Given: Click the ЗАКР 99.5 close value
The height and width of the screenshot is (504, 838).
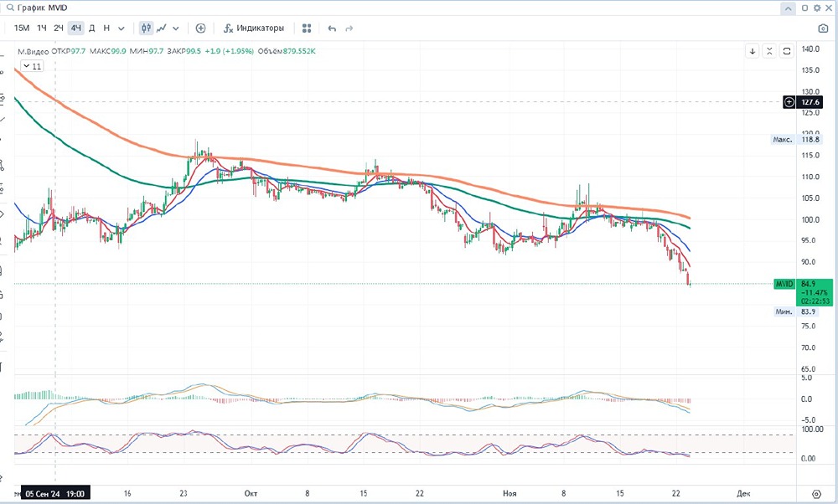Looking at the screenshot, I should point(184,51).
